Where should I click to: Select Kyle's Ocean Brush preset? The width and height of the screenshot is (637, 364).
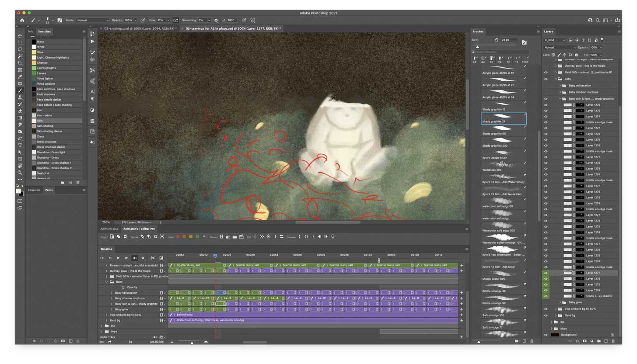(x=504, y=155)
